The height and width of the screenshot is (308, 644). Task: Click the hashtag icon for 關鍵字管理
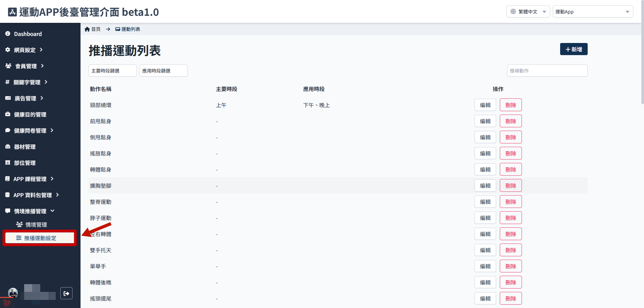(x=7, y=82)
